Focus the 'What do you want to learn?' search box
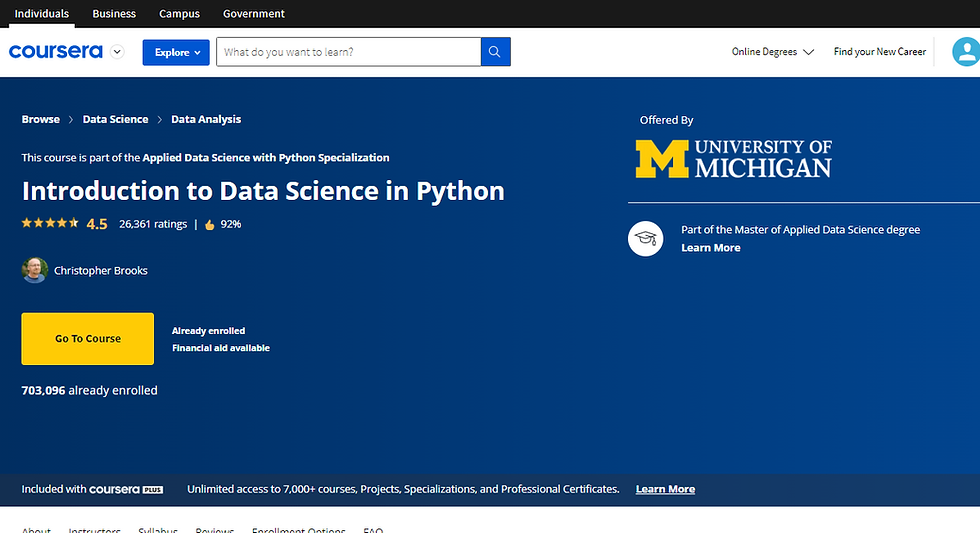980x533 pixels. [x=348, y=52]
